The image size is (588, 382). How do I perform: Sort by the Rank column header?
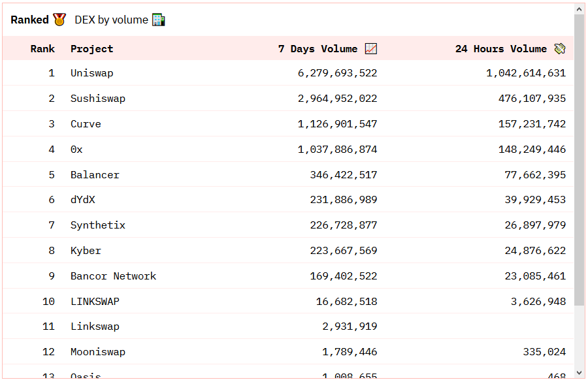(x=42, y=49)
